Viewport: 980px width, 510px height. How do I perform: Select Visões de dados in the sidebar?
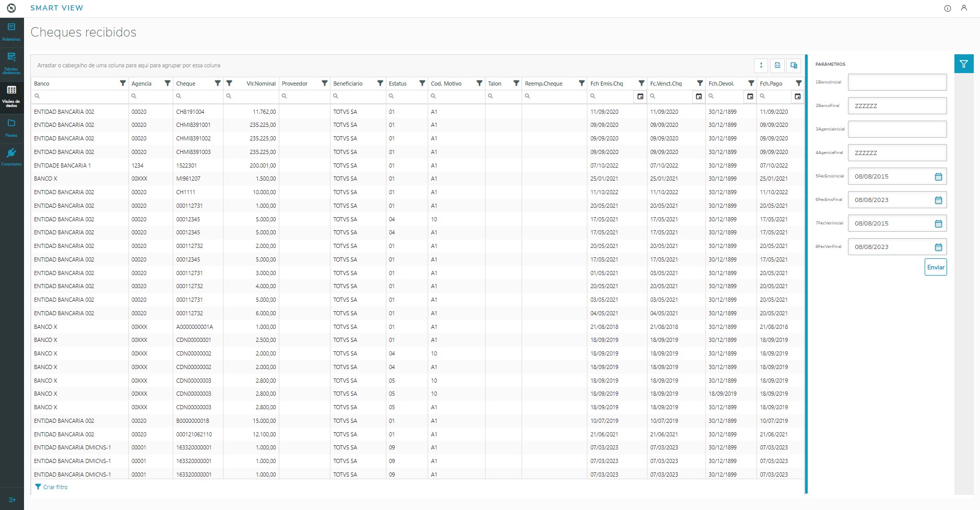11,96
